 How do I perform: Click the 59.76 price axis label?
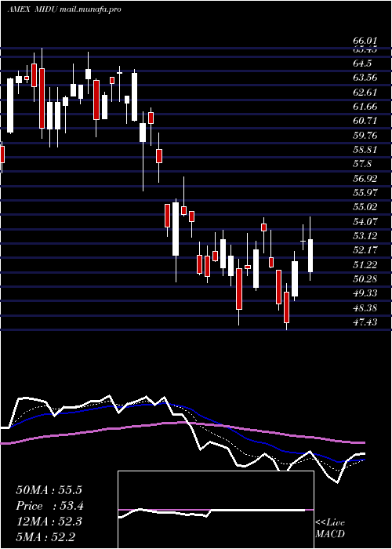[365, 136]
